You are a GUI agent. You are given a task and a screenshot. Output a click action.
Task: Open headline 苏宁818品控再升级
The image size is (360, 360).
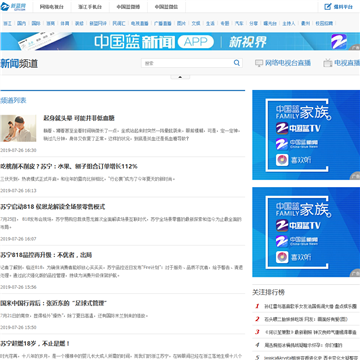click(46, 255)
